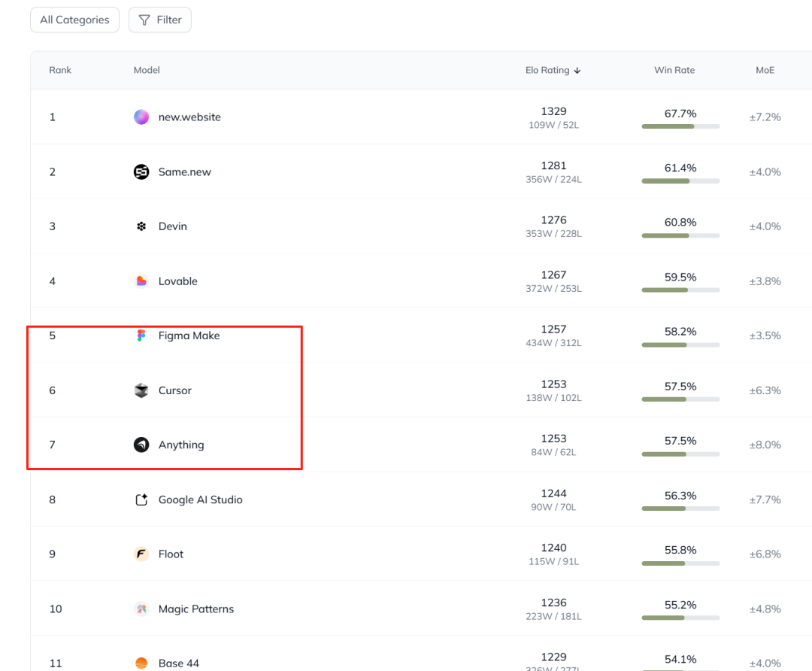Image resolution: width=812 pixels, height=671 pixels.
Task: Open the Figma Make model link
Action: tap(189, 335)
